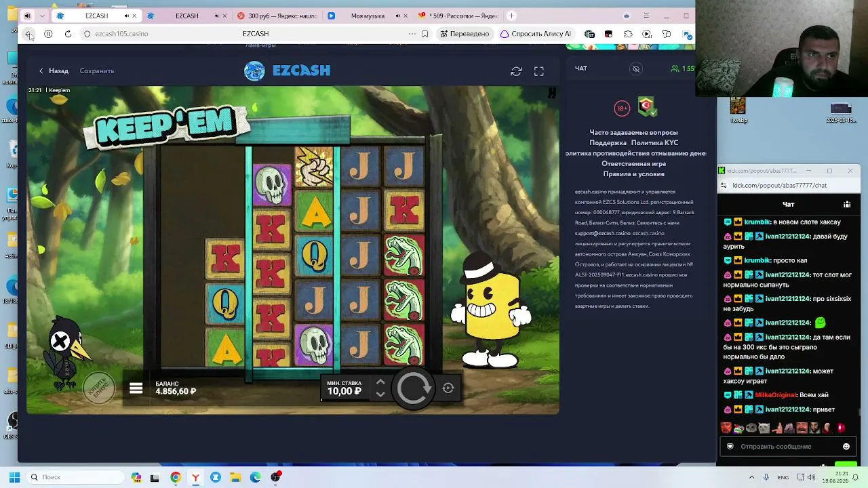
Task: Open the 'Политика KYC' link
Action: pyautogui.click(x=654, y=143)
